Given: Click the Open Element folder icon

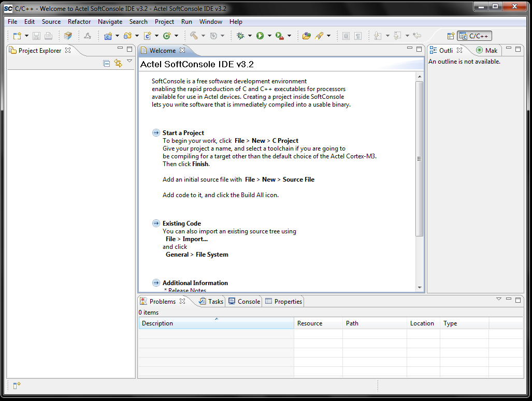Looking at the screenshot, I should pyautogui.click(x=306, y=36).
